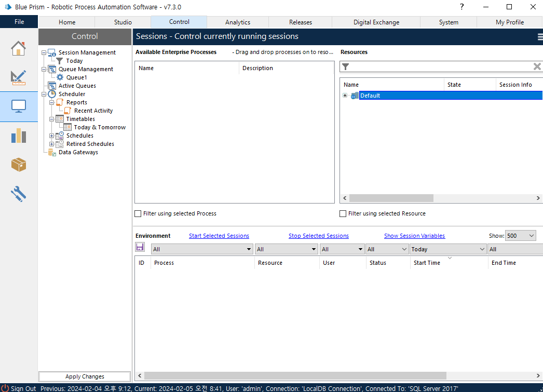The image size is (543, 392).
Task: Open the hamburger menu in Sessions header
Action: click(540, 37)
